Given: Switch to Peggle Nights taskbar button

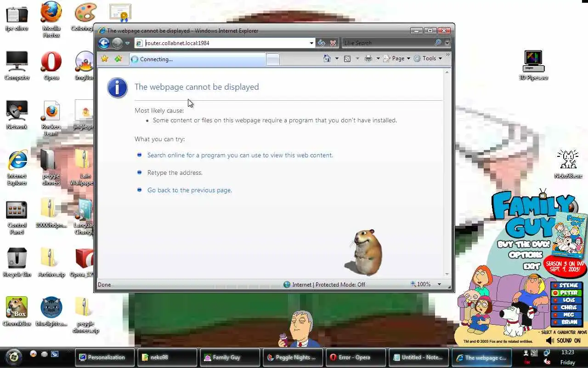Looking at the screenshot, I should (293, 357).
